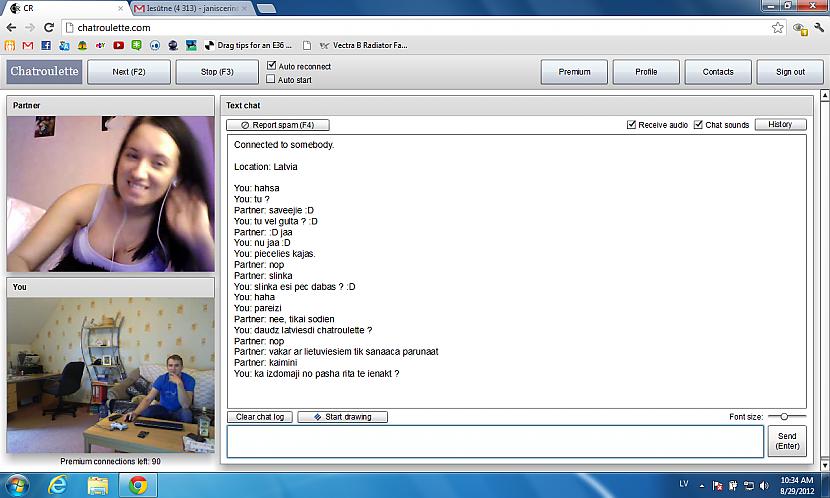
Task: Enable the Auto start checkbox
Action: point(271,79)
